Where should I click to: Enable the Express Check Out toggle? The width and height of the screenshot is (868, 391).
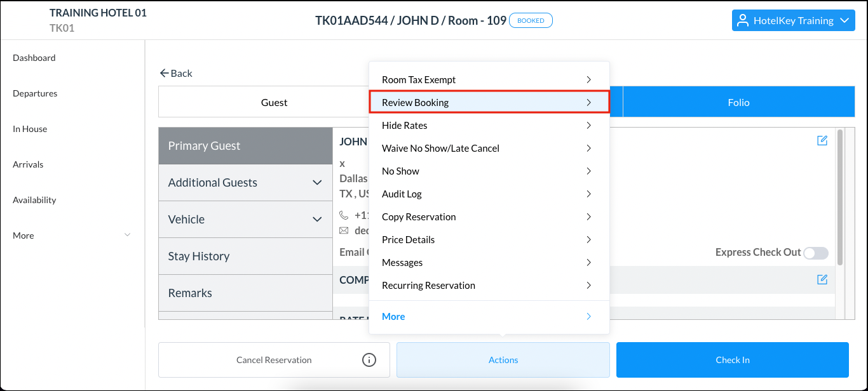816,253
